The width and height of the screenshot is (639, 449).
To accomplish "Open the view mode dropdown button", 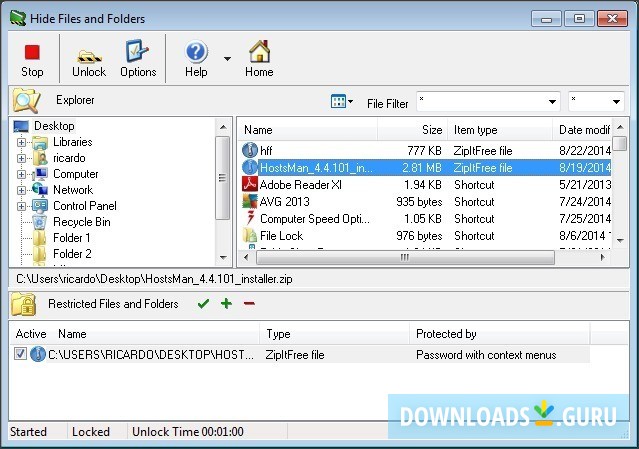I will (x=342, y=101).
